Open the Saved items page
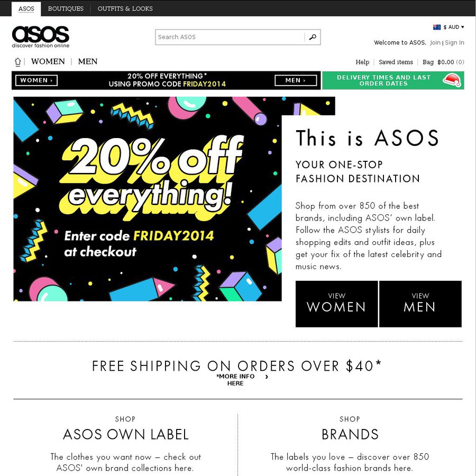The height and width of the screenshot is (476, 476). (396, 62)
